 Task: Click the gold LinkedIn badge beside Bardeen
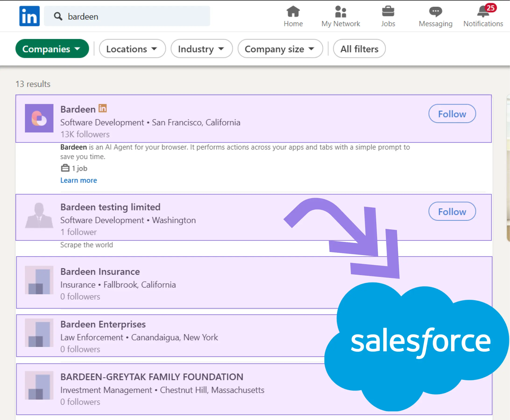pyautogui.click(x=103, y=108)
